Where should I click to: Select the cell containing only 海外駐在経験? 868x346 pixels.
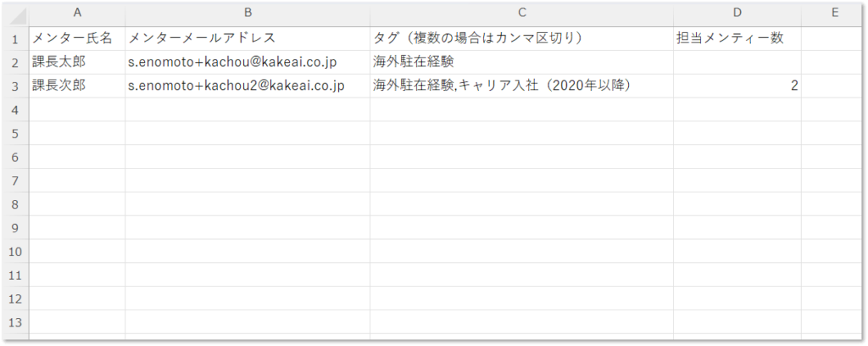[x=521, y=62]
